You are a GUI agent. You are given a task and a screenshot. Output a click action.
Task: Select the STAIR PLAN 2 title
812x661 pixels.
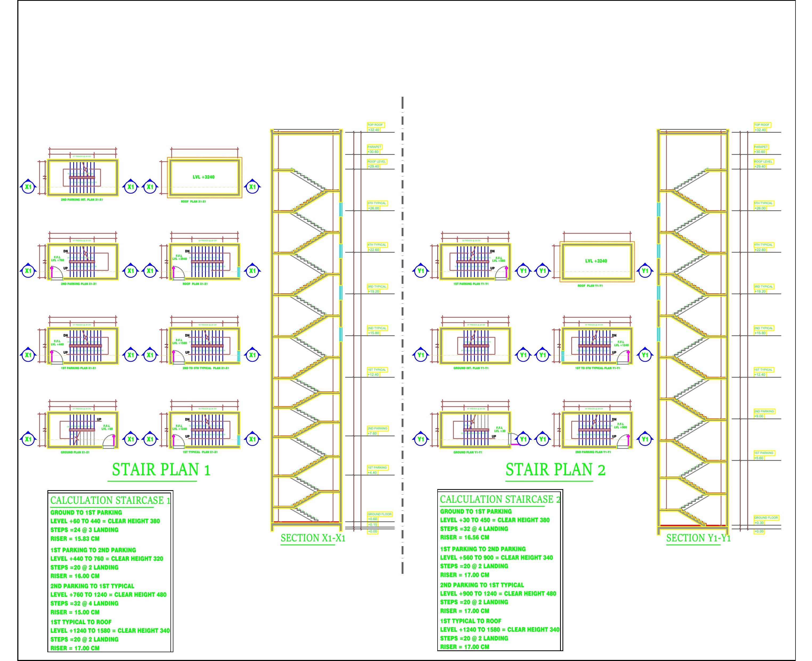[555, 470]
